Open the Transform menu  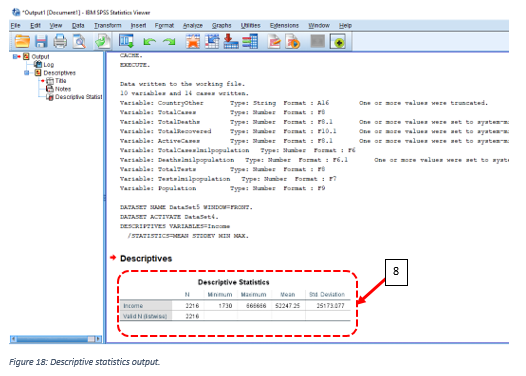click(108, 25)
